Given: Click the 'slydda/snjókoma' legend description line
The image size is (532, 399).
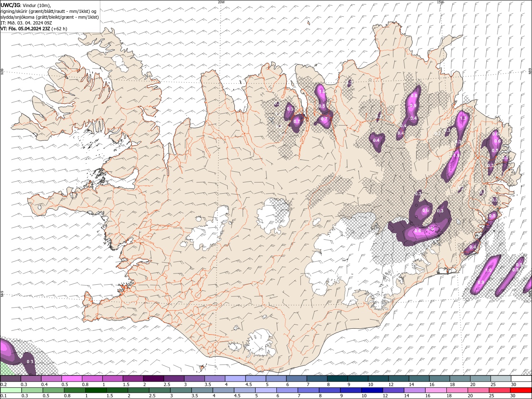Looking at the screenshot, I should coord(49,17).
